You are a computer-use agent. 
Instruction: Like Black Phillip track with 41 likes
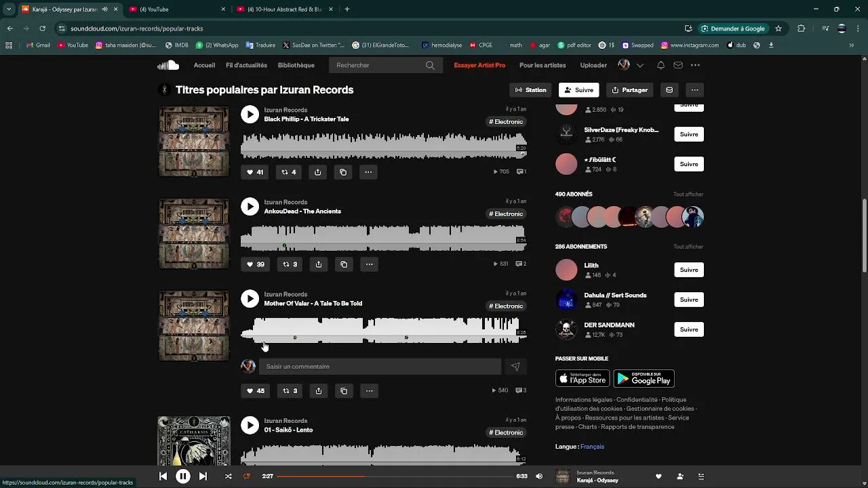click(255, 172)
